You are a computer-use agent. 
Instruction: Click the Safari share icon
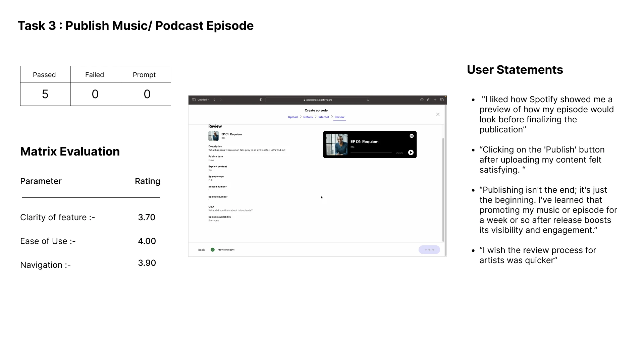(x=428, y=100)
